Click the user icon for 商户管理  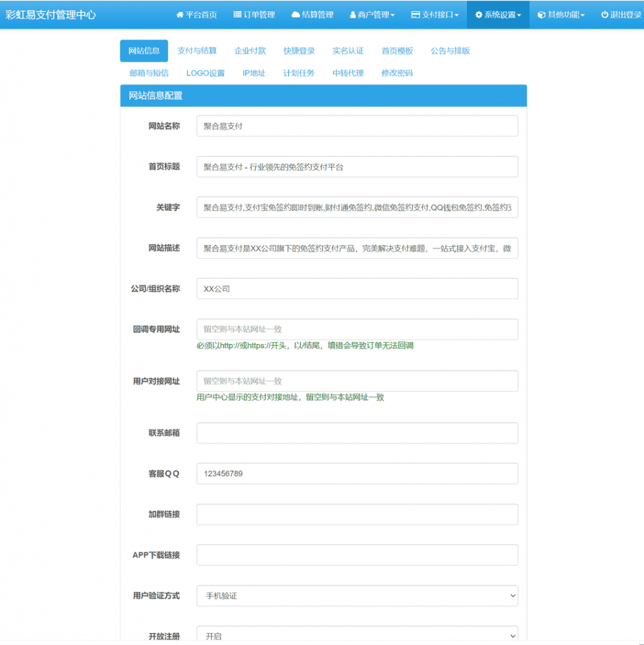pyautogui.click(x=353, y=14)
